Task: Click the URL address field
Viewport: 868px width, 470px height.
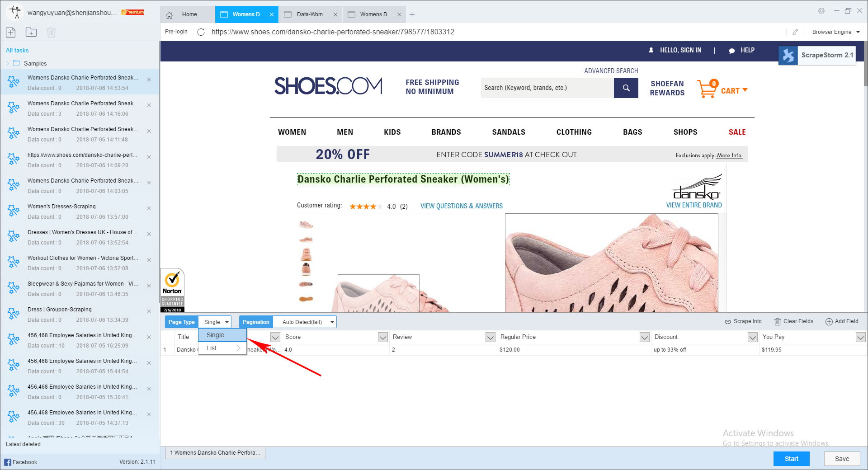Action: 497,32
